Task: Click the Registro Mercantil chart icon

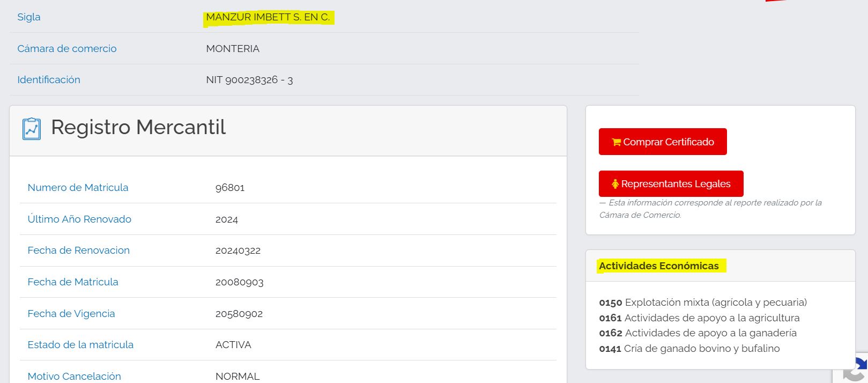Action: pos(32,129)
